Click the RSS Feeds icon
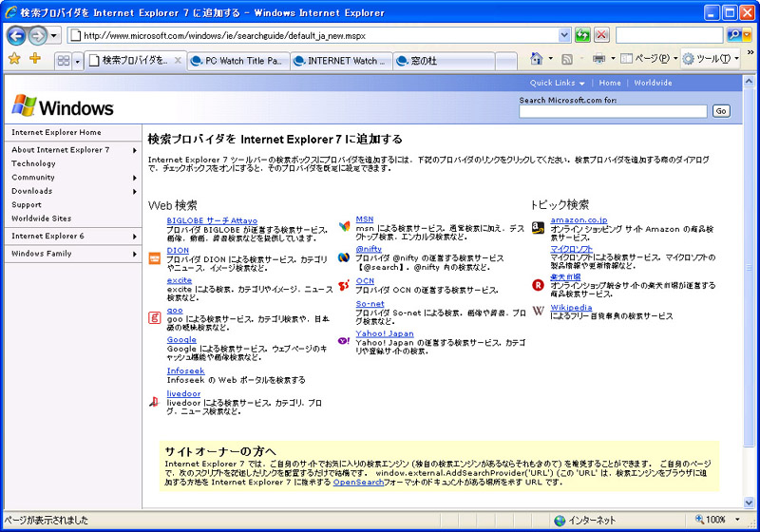The height and width of the screenshot is (532, 760). tap(566, 59)
